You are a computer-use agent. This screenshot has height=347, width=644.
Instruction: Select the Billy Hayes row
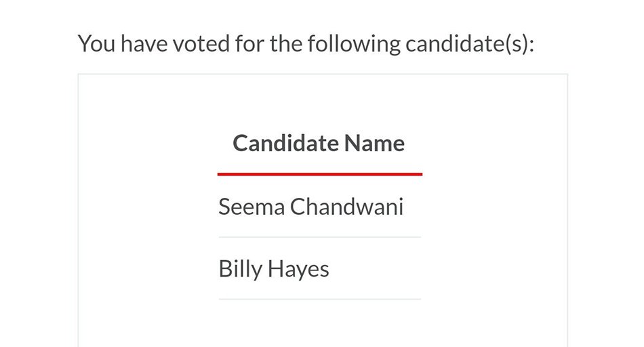click(x=319, y=268)
